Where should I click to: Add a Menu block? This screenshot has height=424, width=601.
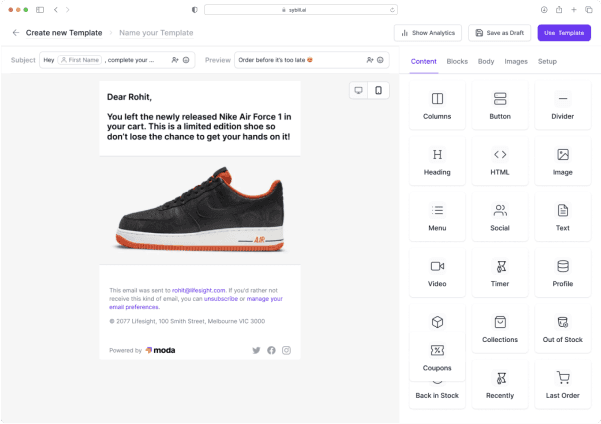(437, 217)
